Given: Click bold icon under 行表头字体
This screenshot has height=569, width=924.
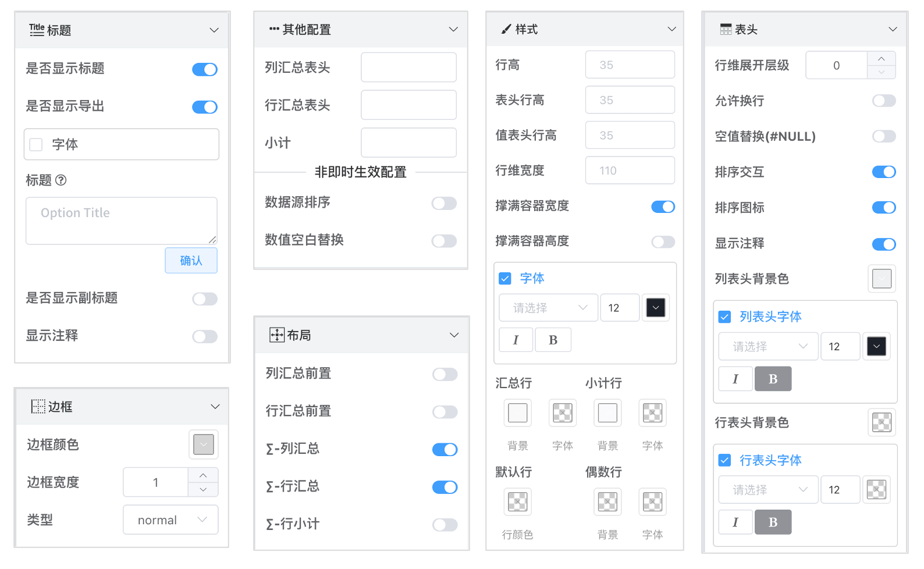Looking at the screenshot, I should pos(773,522).
